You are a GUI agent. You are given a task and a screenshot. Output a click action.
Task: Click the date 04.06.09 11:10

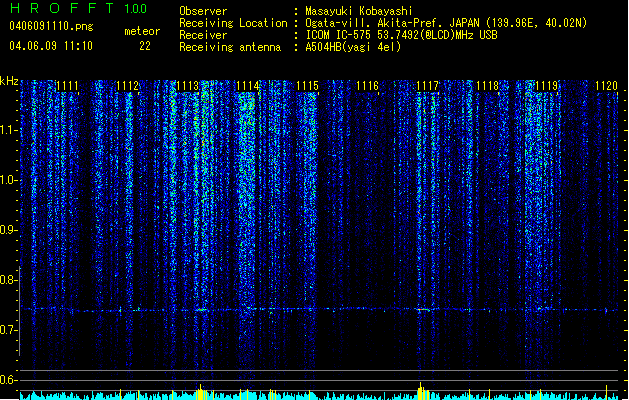[51, 46]
